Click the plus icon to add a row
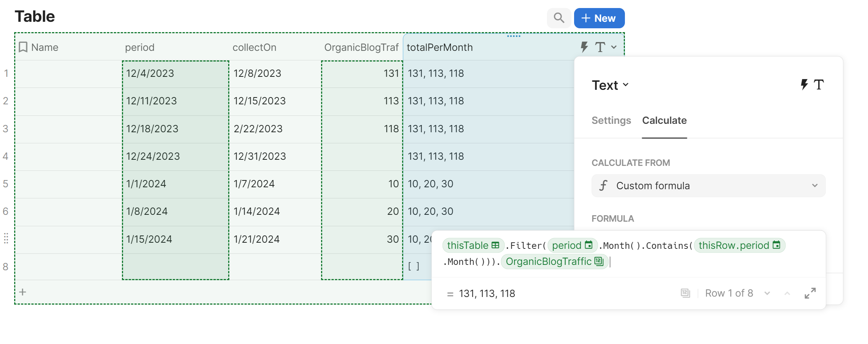Screen dimensions: 868x344 (x=23, y=292)
